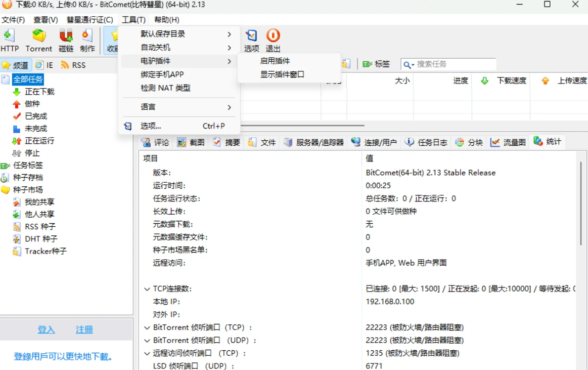Switch to the 文件 tab
The height and width of the screenshot is (370, 588).
pyautogui.click(x=262, y=143)
